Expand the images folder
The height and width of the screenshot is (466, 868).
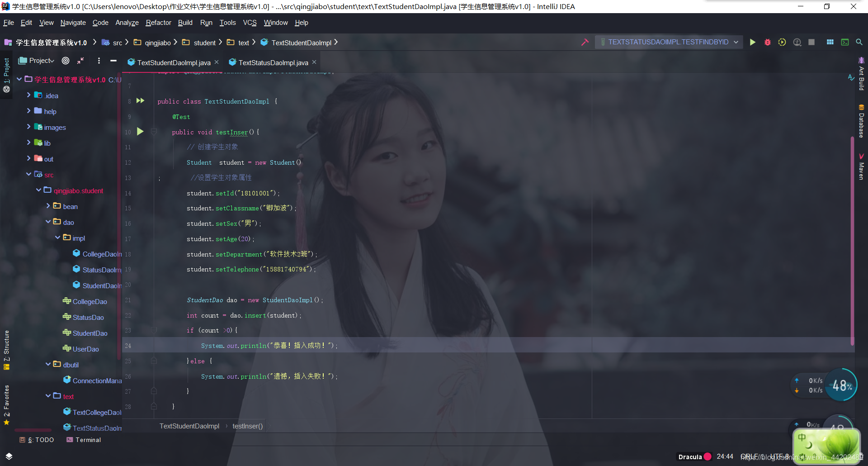pos(28,127)
